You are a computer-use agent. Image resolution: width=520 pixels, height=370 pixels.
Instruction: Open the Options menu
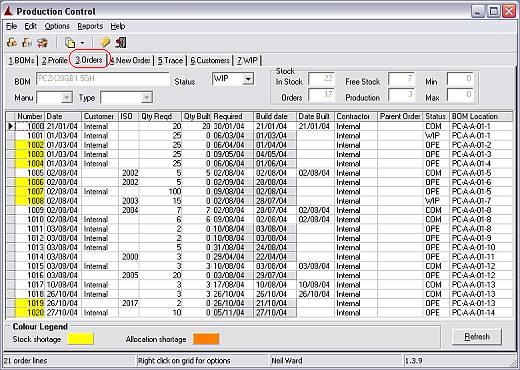[57, 26]
